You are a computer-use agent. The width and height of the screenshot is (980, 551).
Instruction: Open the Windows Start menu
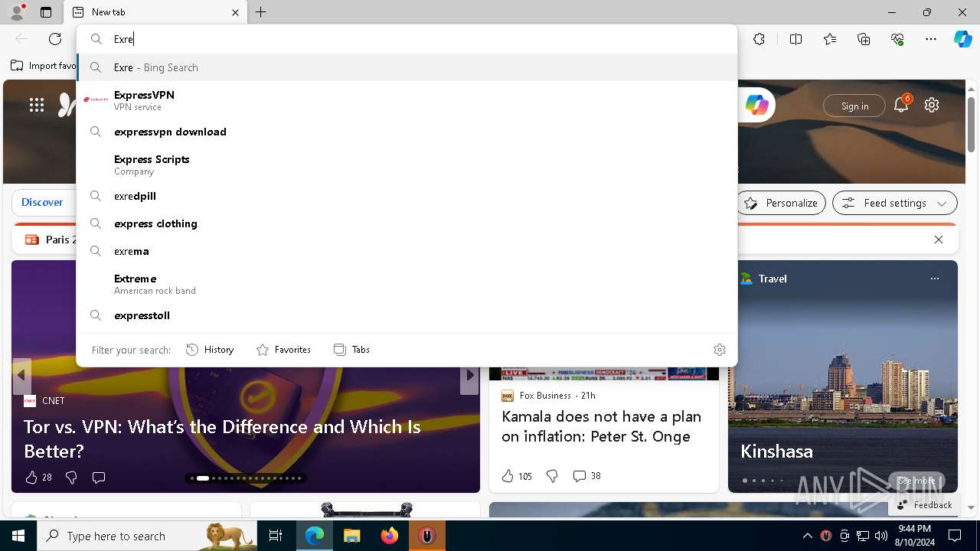[18, 536]
